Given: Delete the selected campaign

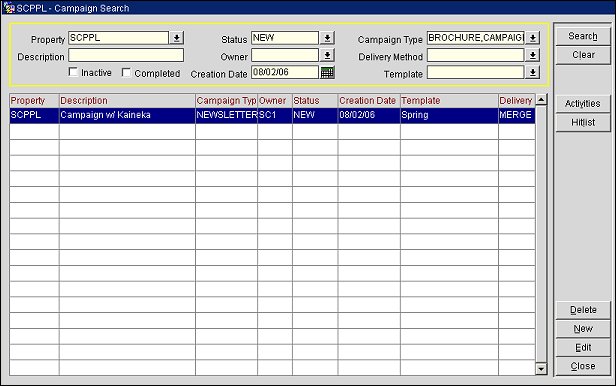Looking at the screenshot, I should coord(583,310).
